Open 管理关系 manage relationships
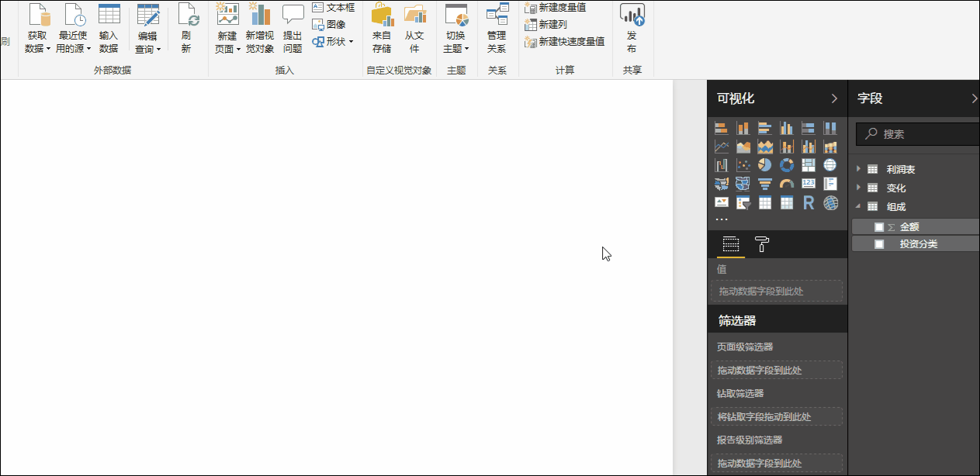This screenshot has width=980, height=476. tap(497, 29)
